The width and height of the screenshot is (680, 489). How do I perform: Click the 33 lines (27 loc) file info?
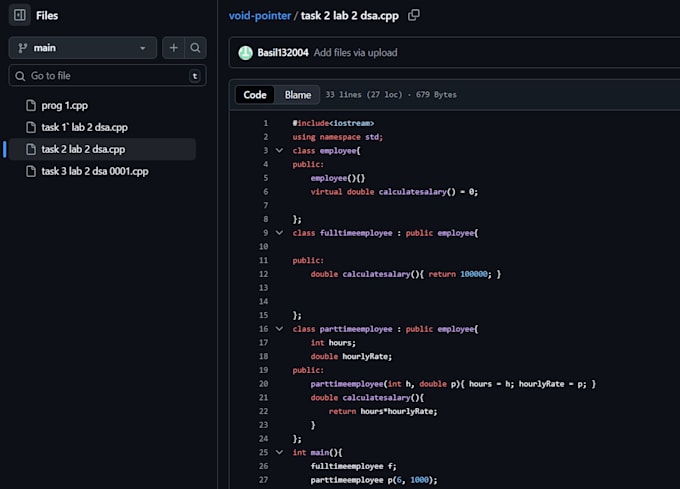(391, 95)
